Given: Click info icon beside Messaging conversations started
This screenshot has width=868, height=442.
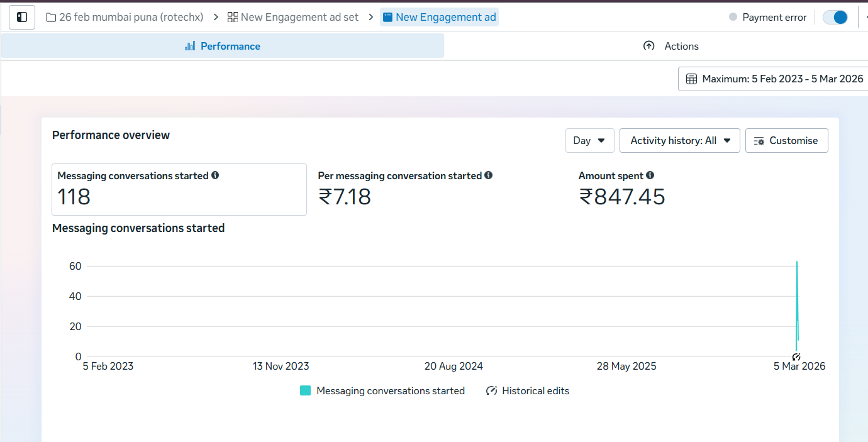Looking at the screenshot, I should pyautogui.click(x=215, y=175).
